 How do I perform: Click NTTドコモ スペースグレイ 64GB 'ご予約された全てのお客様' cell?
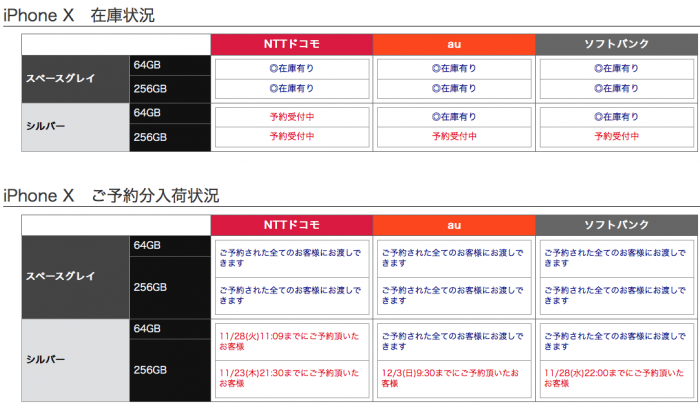coord(292,258)
